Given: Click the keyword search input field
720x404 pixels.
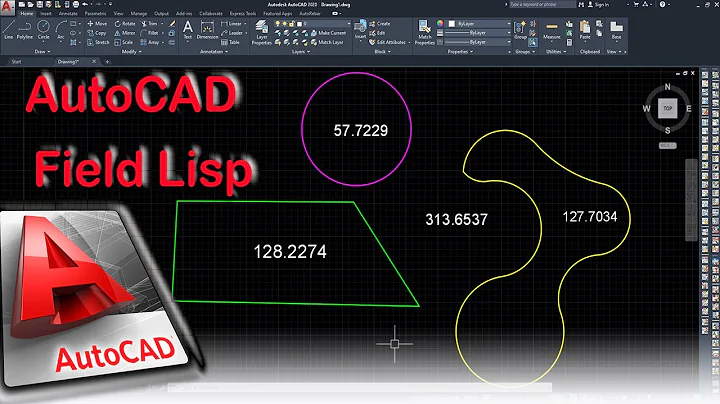Looking at the screenshot, I should tap(542, 4).
